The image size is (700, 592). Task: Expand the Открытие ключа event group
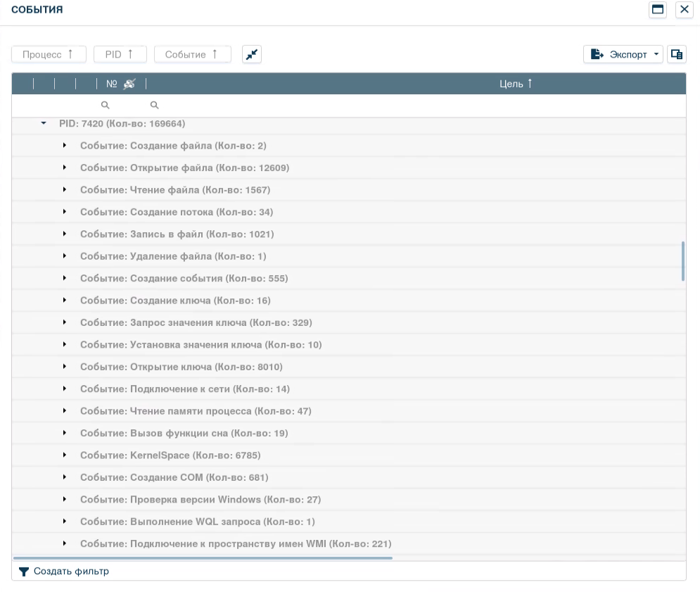[x=64, y=367]
